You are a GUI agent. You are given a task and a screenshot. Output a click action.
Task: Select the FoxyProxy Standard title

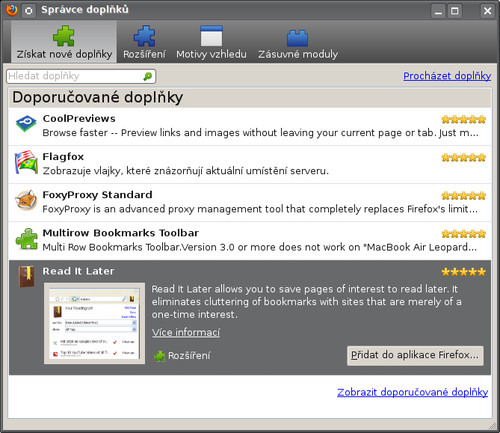tap(97, 194)
